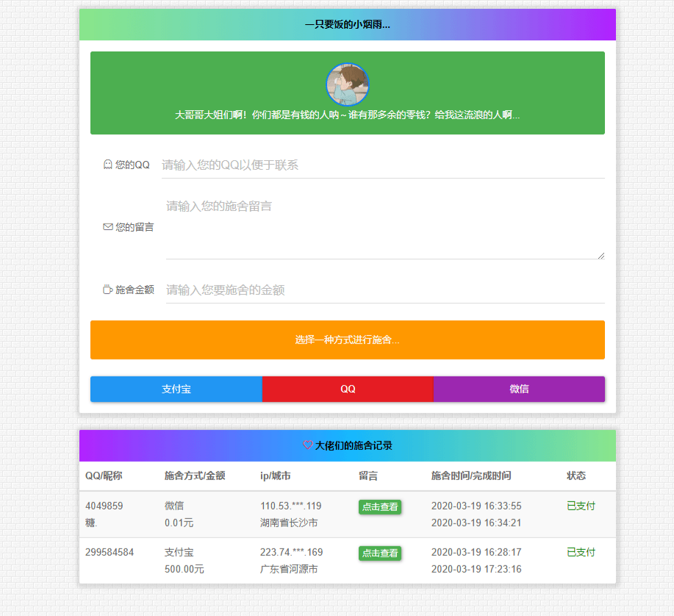This screenshot has width=674, height=616.
Task: Click the circular avatar image in the green banner
Action: 347,85
